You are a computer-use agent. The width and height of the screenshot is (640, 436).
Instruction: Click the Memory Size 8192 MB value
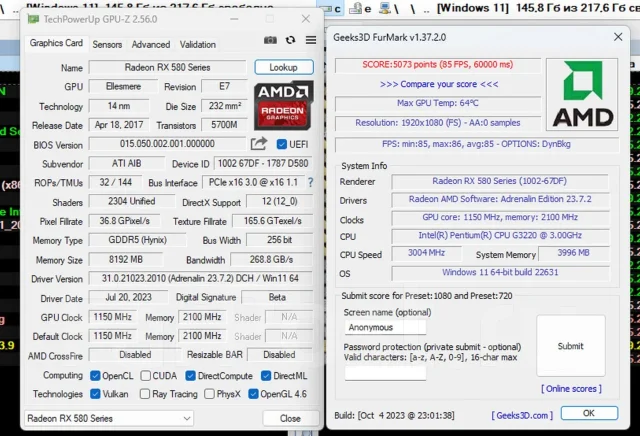click(x=126, y=259)
